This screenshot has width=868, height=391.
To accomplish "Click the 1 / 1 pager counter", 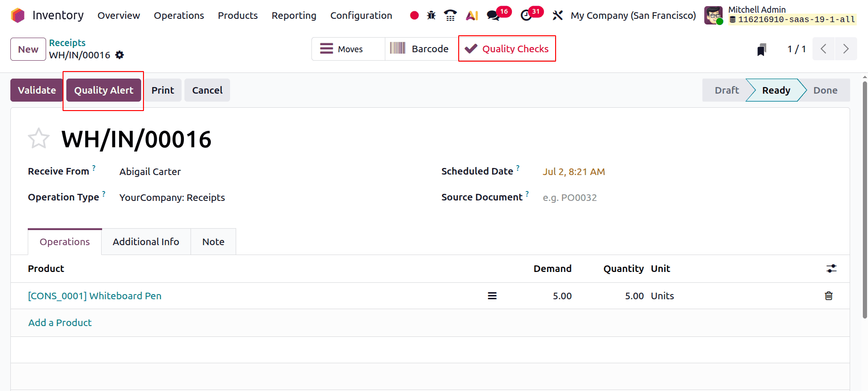I will pos(796,49).
